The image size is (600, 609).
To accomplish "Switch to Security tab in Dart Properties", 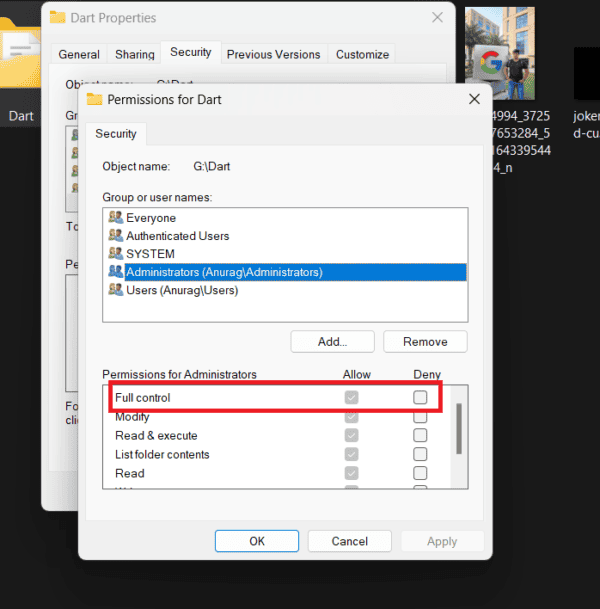I will point(191,52).
